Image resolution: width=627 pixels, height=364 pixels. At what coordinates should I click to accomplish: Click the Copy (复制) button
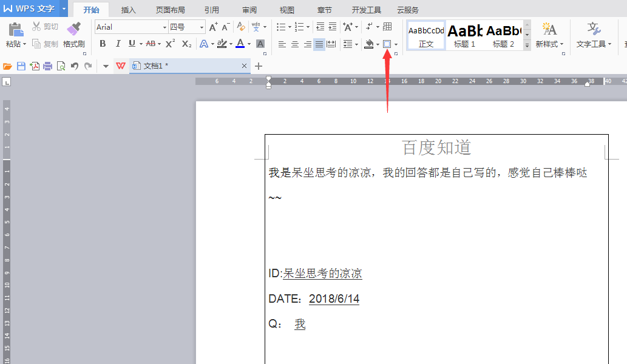(x=45, y=44)
